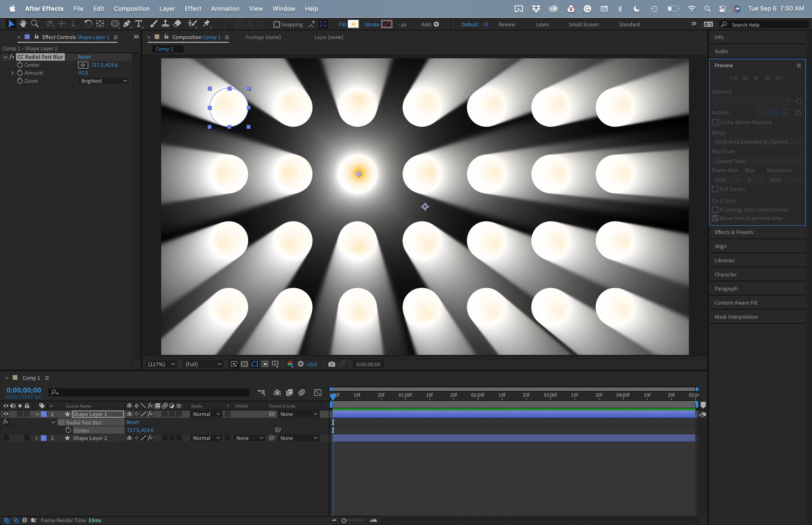Open the Animation menu
812x525 pixels.
pos(225,8)
